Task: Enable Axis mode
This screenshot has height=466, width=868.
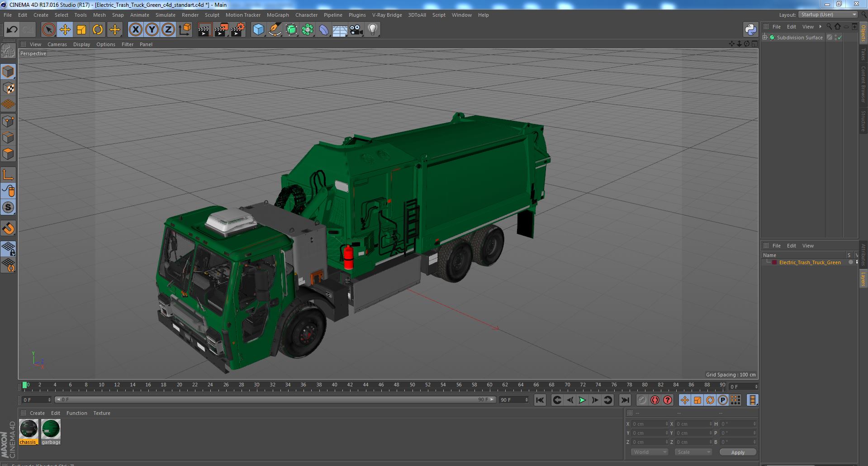Action: click(x=8, y=175)
